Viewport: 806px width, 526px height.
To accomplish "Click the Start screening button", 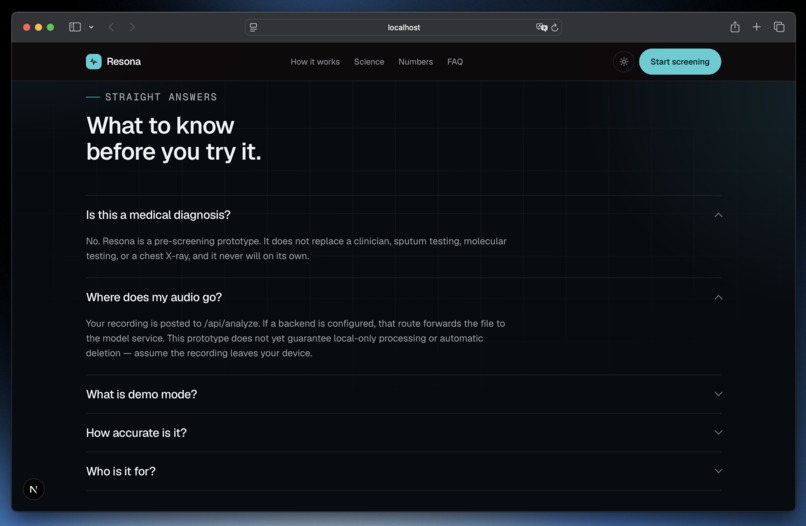I will click(680, 62).
